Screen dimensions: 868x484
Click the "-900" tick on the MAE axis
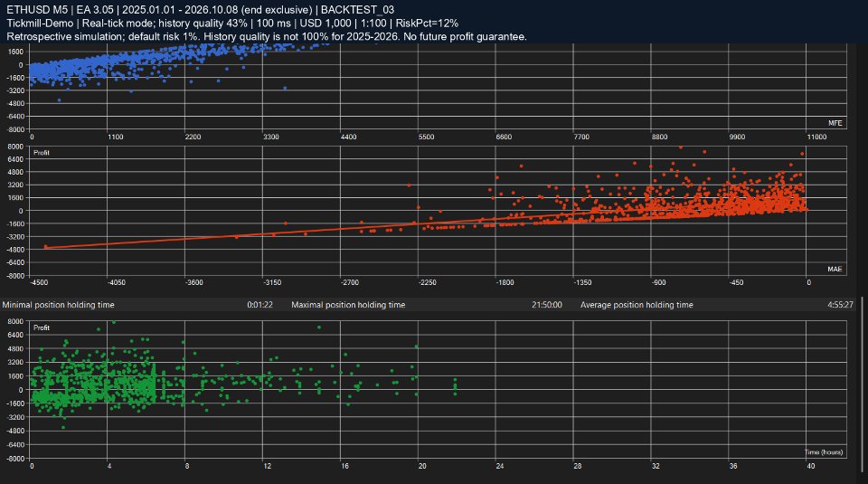(x=659, y=282)
